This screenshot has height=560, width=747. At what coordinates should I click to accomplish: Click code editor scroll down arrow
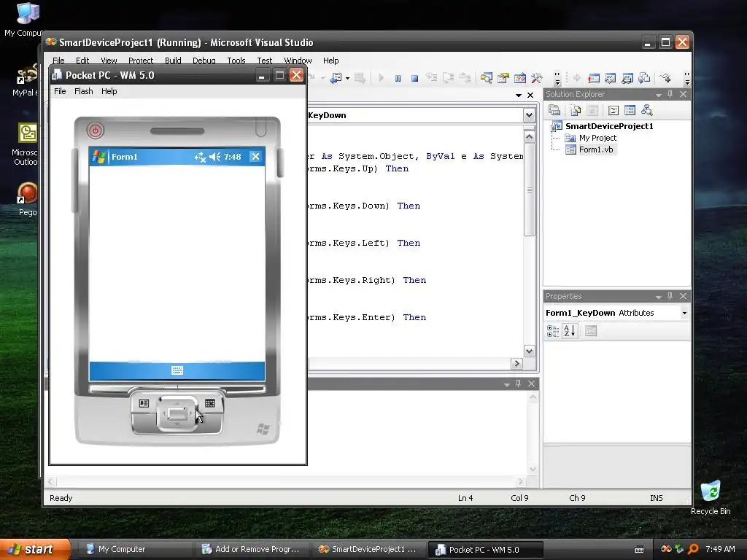click(530, 351)
